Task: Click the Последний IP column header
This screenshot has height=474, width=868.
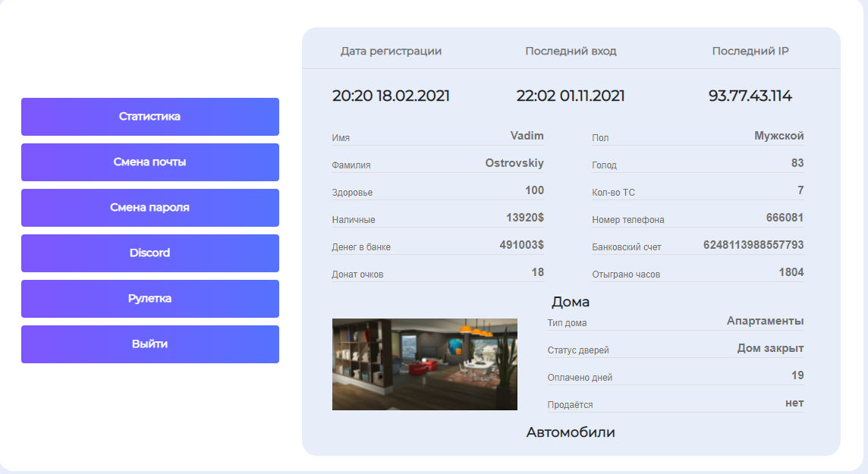Action: [750, 52]
